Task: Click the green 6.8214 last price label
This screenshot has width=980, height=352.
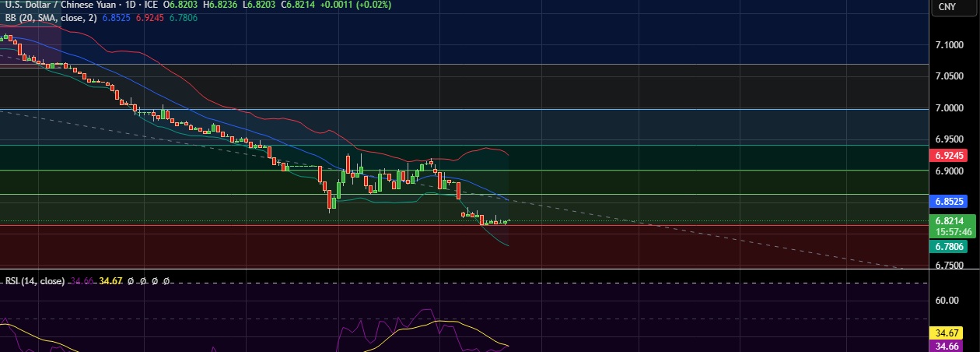Action: click(951, 221)
